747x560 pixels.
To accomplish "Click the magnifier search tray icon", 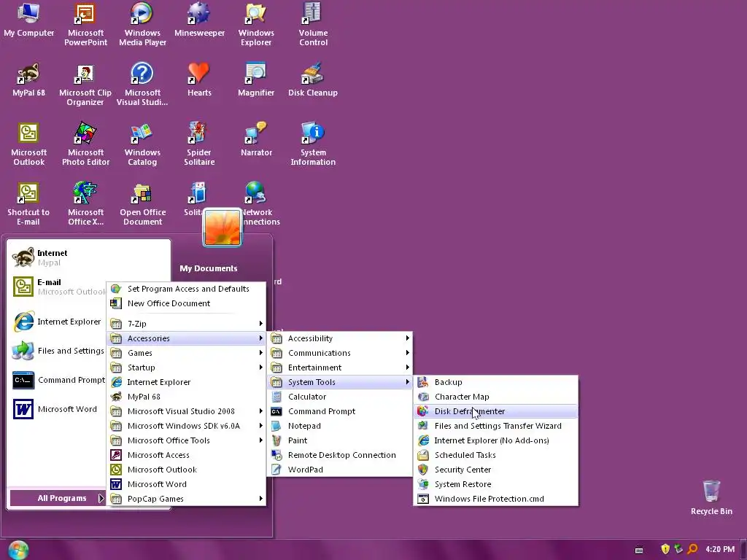I will click(692, 549).
